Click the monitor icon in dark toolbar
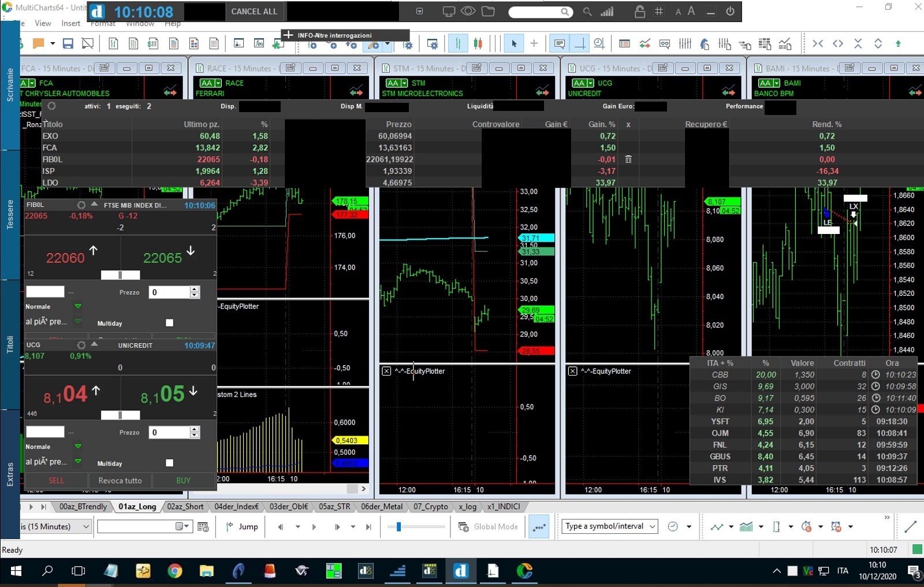The height and width of the screenshot is (587, 924). pyautogui.click(x=449, y=11)
